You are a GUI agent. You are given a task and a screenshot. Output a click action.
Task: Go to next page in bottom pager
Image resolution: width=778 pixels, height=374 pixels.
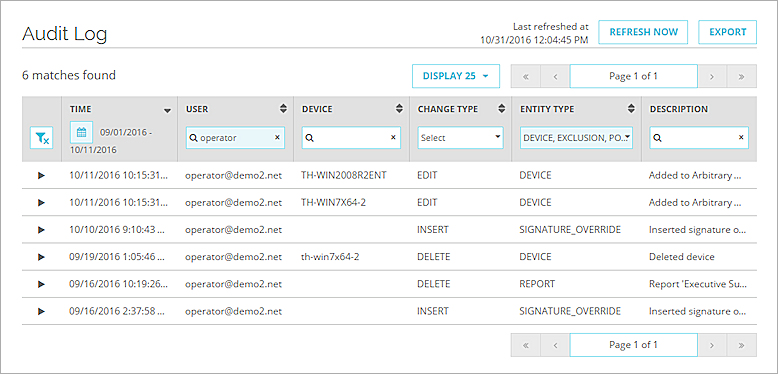(x=712, y=345)
